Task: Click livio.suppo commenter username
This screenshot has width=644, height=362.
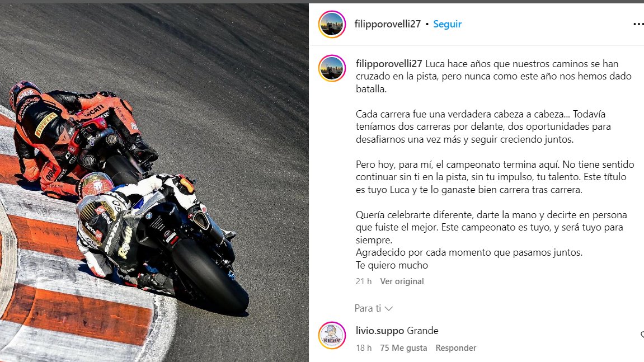Action: (x=380, y=331)
